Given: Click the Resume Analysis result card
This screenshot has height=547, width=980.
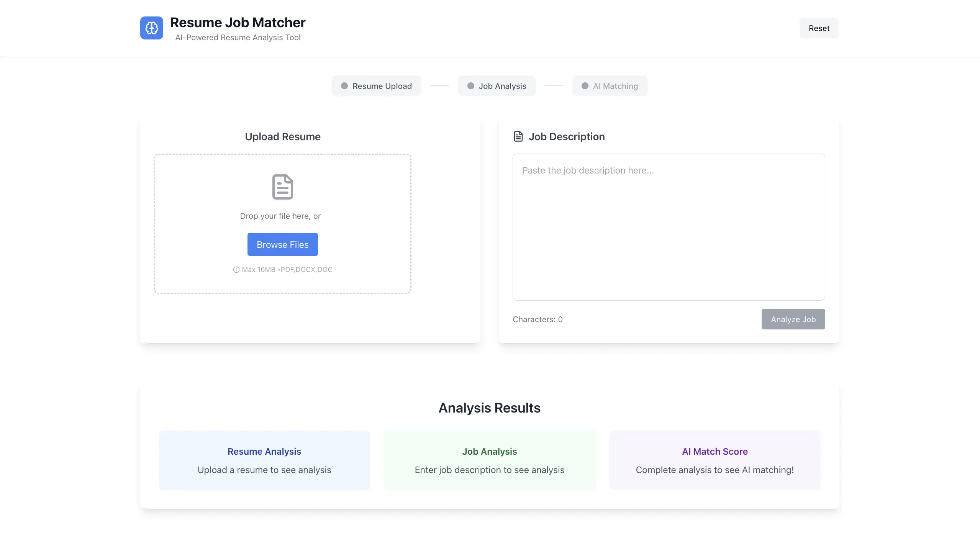Looking at the screenshot, I should pos(264,460).
